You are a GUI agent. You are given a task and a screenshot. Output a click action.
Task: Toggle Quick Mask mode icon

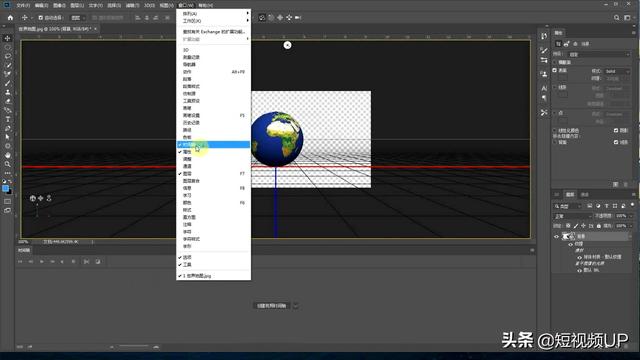coord(7,202)
